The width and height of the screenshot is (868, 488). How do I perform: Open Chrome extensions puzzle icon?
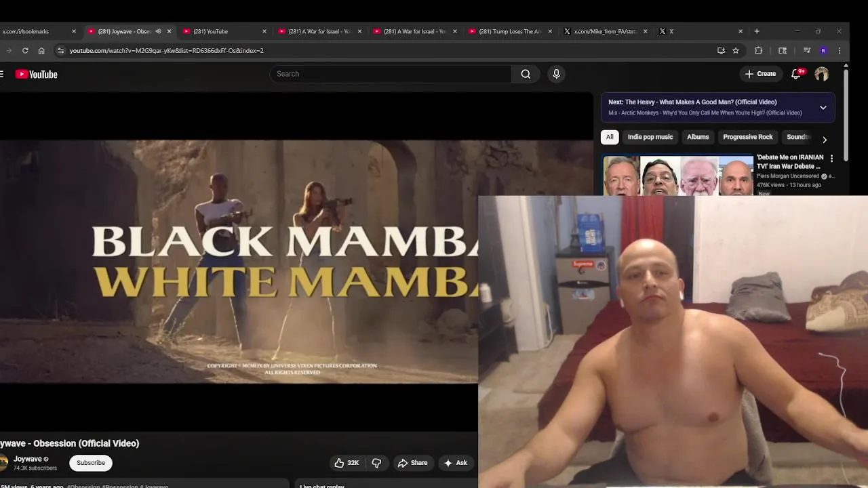tap(759, 50)
